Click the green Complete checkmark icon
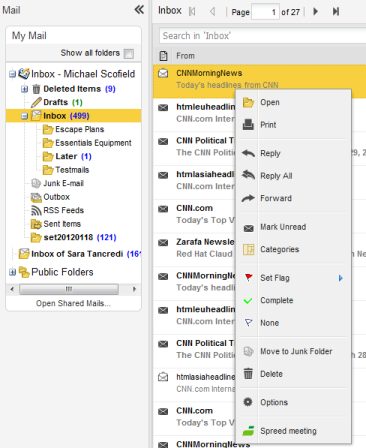Image resolution: width=366 pixels, height=448 pixels. (x=248, y=301)
